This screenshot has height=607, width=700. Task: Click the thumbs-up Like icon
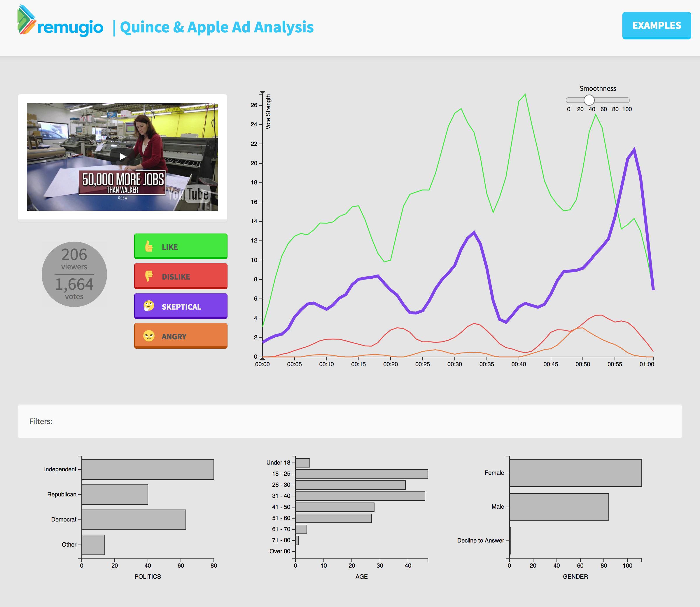pos(149,247)
